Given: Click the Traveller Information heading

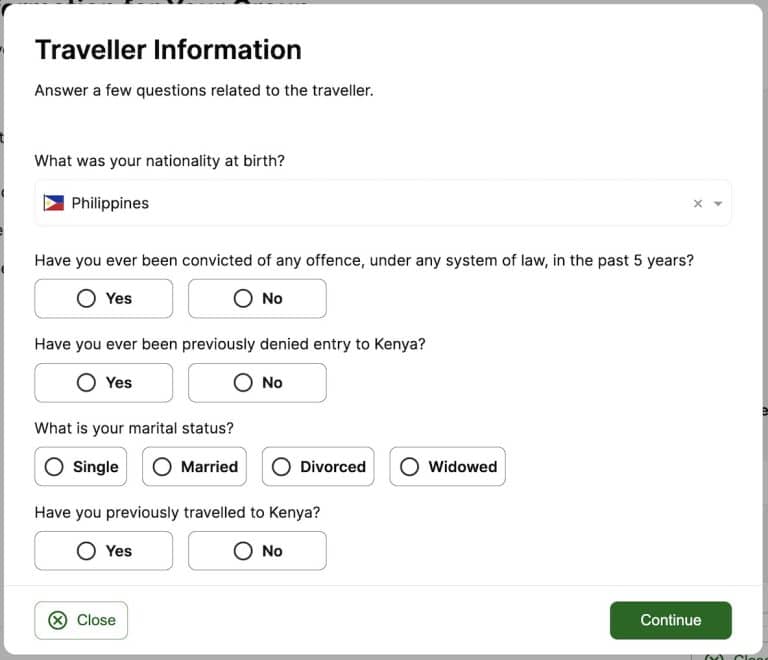Looking at the screenshot, I should click(x=168, y=50).
